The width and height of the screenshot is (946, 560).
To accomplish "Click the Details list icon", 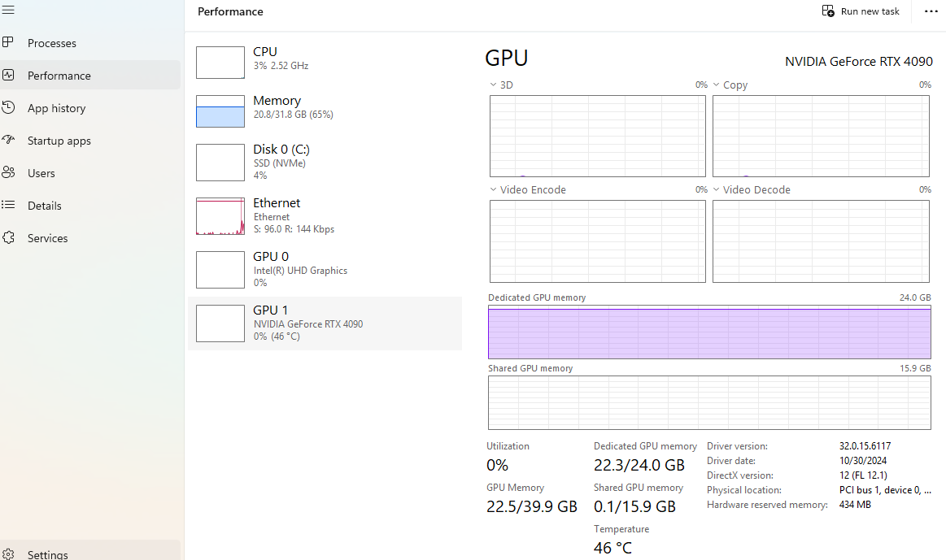I will coord(8,205).
